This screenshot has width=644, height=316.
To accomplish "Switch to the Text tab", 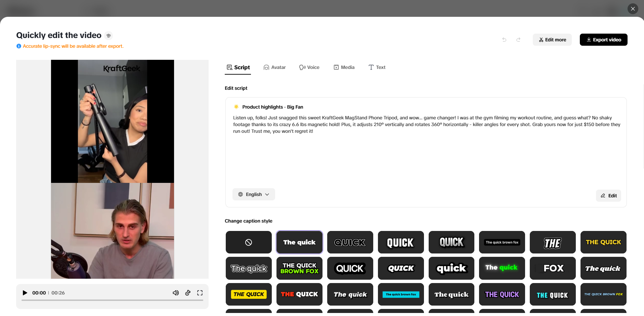I will click(377, 67).
